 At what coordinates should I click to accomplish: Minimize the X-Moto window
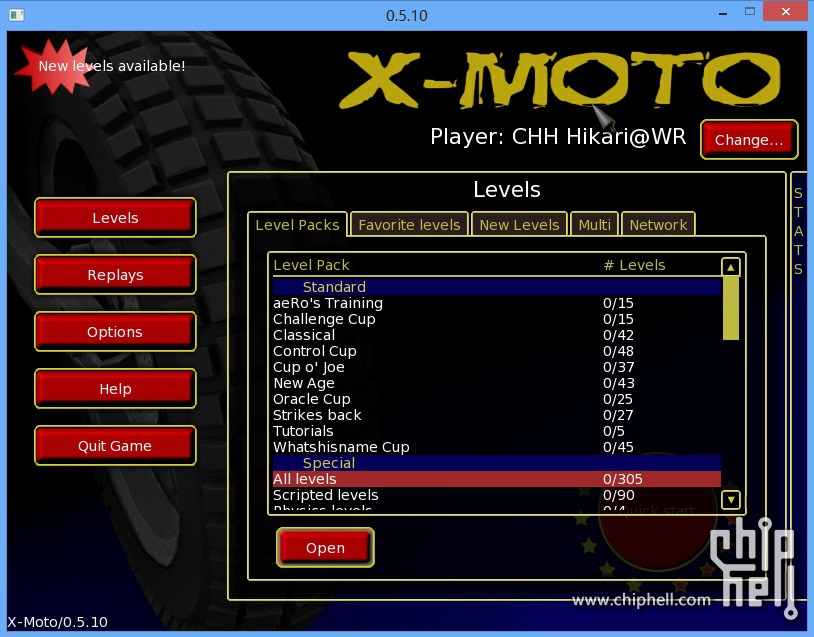click(x=723, y=13)
